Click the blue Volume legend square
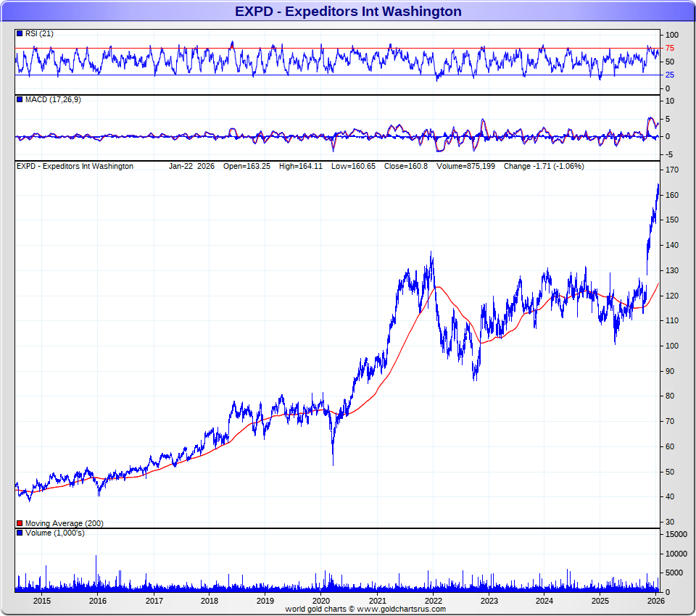696x616 pixels. [20, 533]
